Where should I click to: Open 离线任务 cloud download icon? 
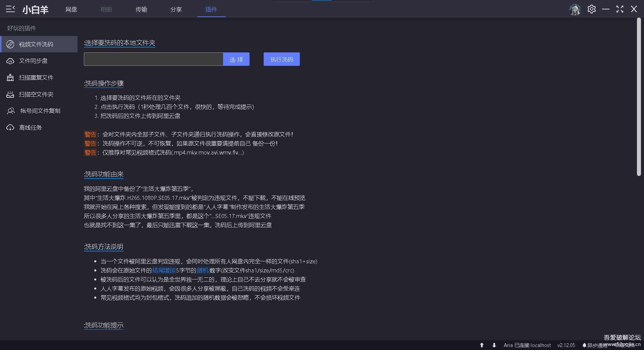(10, 128)
